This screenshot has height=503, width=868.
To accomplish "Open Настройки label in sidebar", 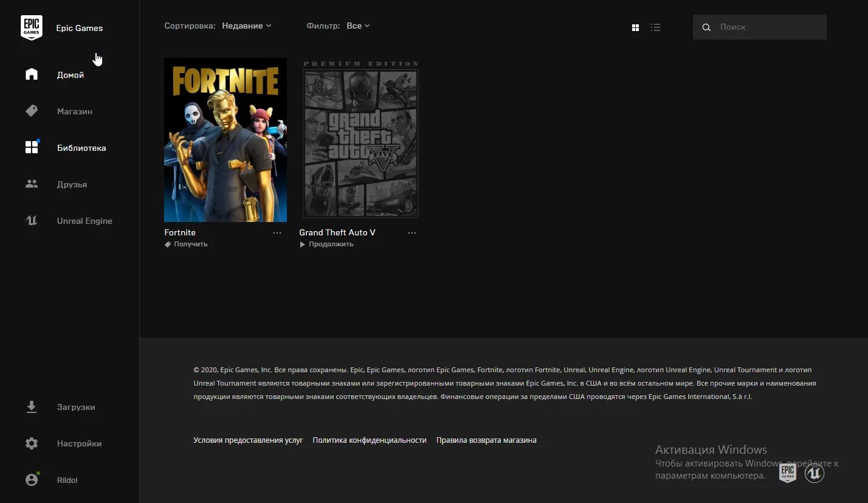I will point(79,443).
